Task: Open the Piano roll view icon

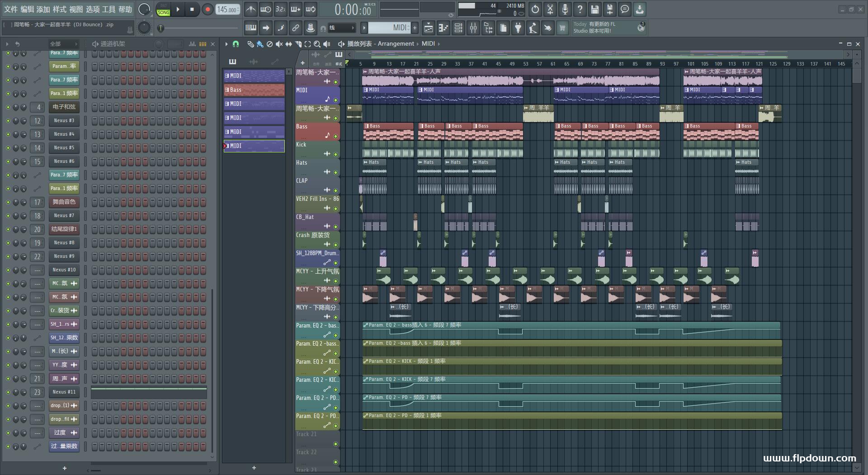Action: [x=443, y=28]
